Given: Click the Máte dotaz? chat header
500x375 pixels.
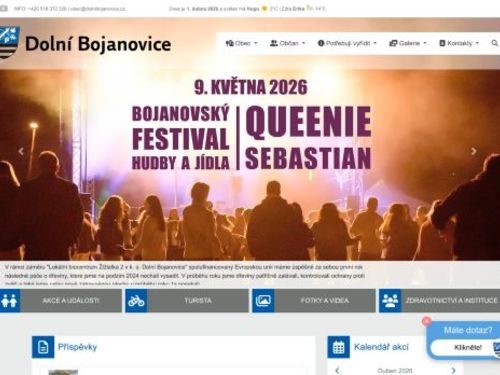Looking at the screenshot, I should (x=468, y=330).
